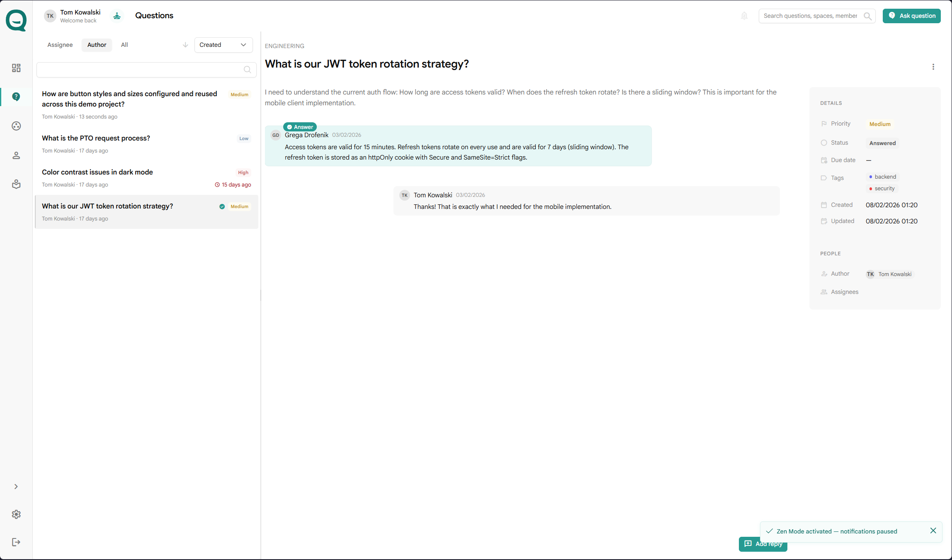The height and width of the screenshot is (560, 952).
Task: Open the ENGINEERING space label
Action: pyautogui.click(x=284, y=46)
